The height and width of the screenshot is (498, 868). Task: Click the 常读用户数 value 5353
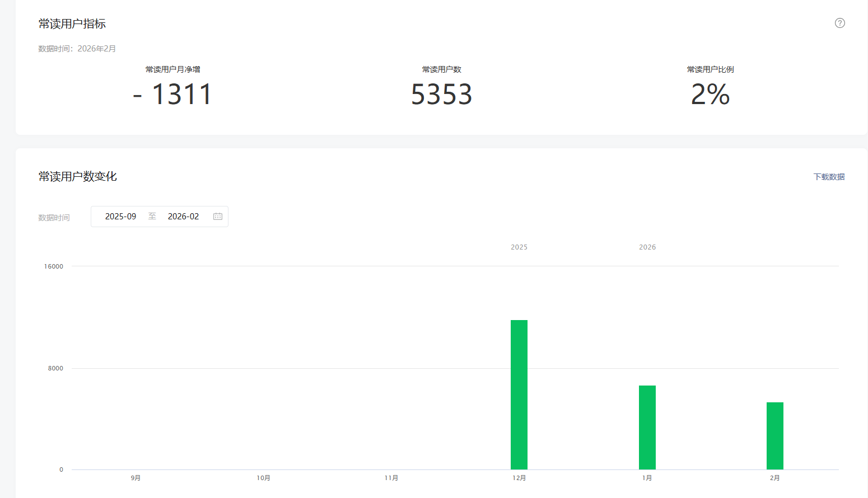(441, 94)
